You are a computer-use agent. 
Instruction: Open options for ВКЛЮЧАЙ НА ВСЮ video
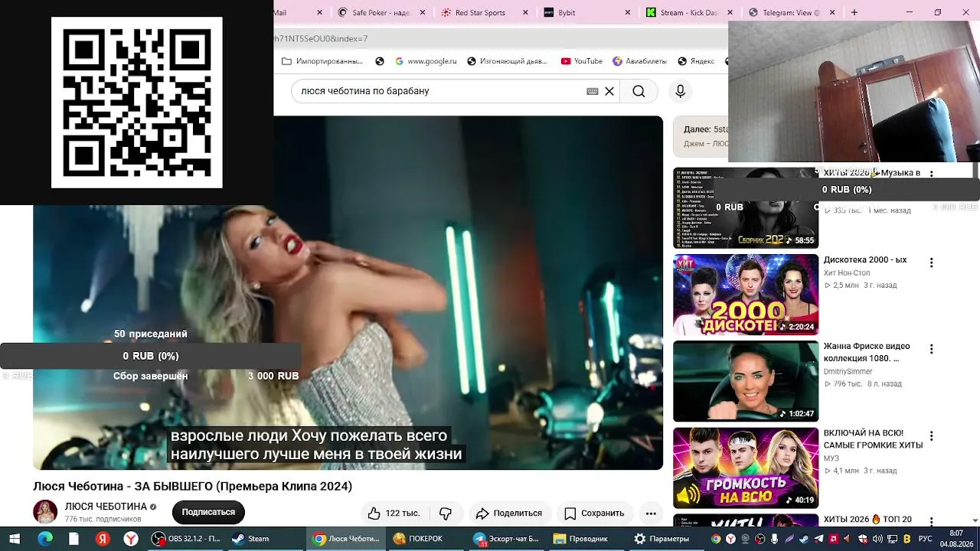(932, 436)
